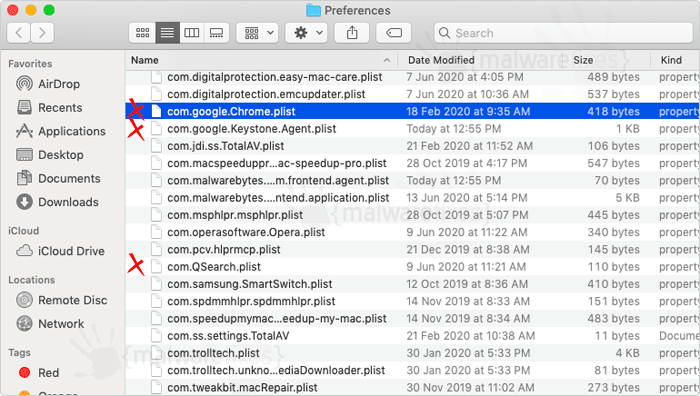Open Remote Disc in the sidebar
This screenshot has height=396, width=700.
72,300
